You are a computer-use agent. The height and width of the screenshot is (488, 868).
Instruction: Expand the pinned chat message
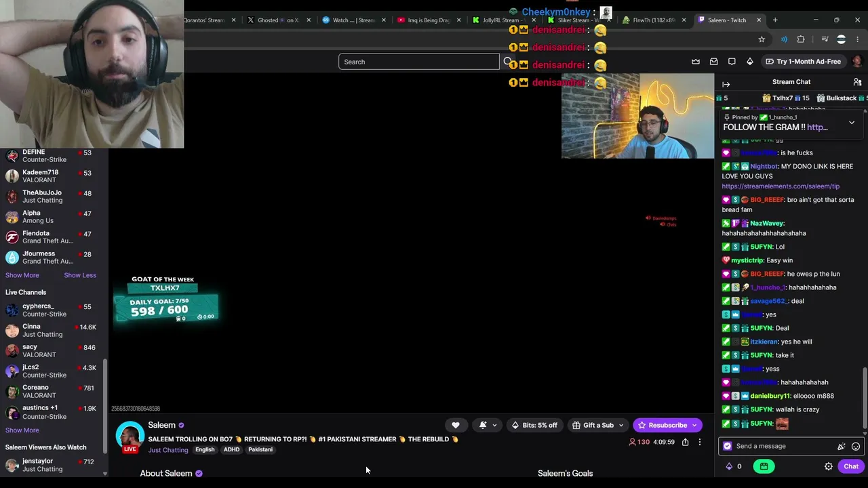(852, 123)
